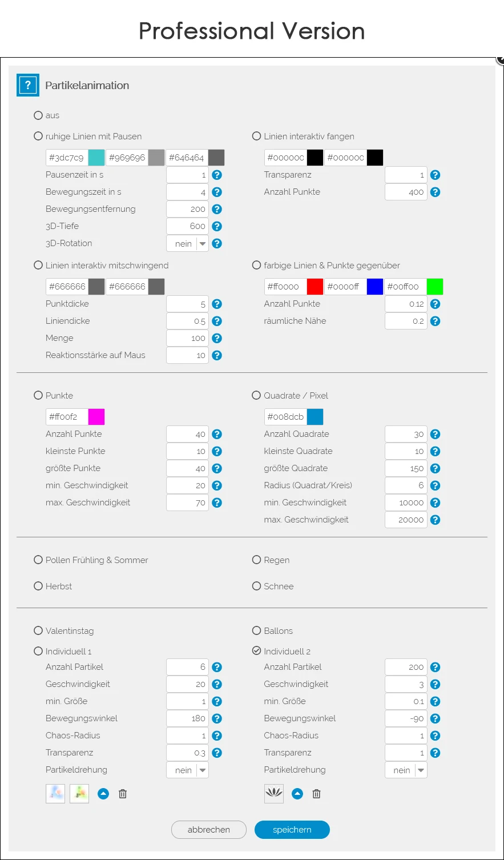Choose the Schnee particle animation
The width and height of the screenshot is (504, 860).
(256, 586)
